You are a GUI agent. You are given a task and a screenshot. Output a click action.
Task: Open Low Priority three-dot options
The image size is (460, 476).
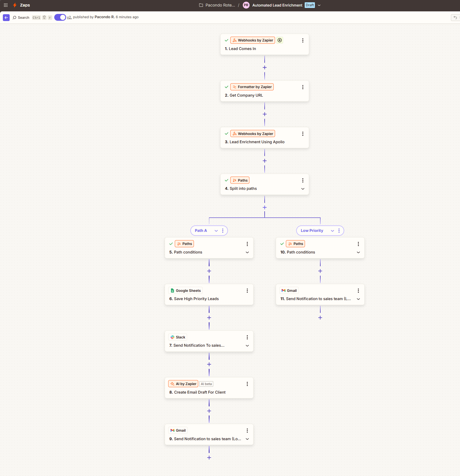coord(339,231)
